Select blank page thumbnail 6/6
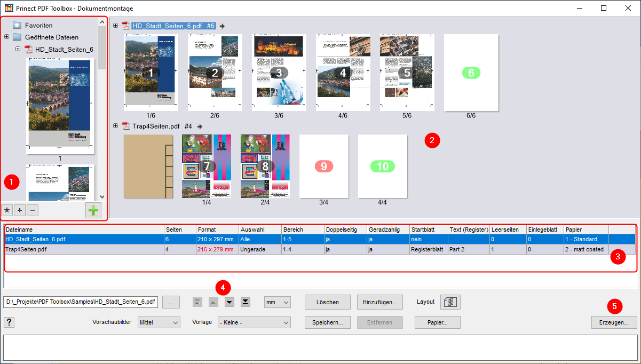Screen dimensions: 641x364 (471, 73)
